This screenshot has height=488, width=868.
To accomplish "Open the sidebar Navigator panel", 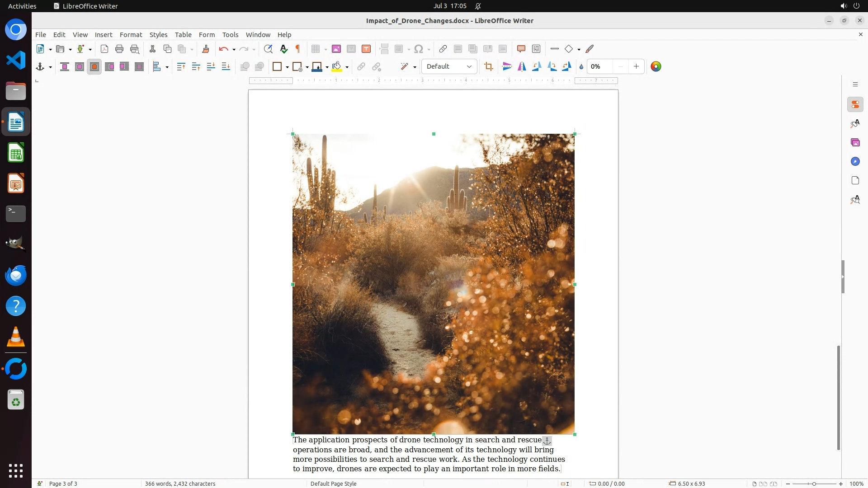I will tap(855, 161).
